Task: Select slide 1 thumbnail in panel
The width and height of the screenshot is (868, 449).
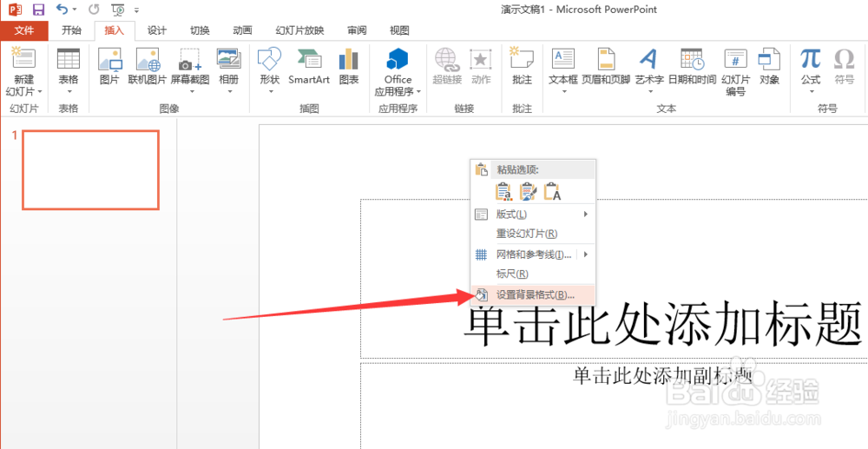Action: click(91, 170)
